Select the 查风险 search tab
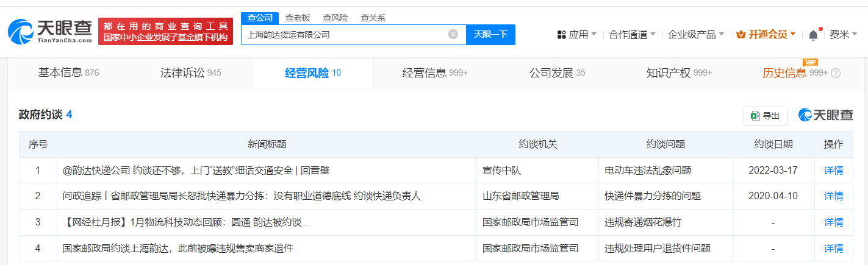The image size is (868, 265). [335, 18]
